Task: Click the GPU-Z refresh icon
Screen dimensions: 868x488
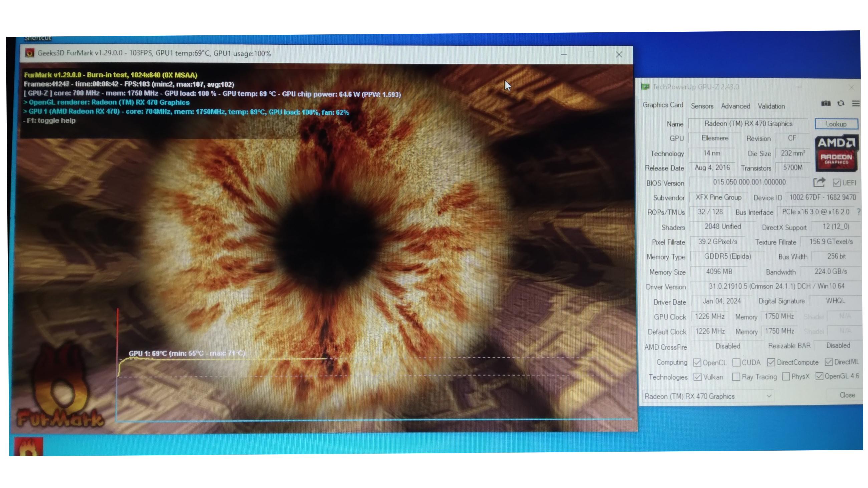Action: [x=841, y=103]
